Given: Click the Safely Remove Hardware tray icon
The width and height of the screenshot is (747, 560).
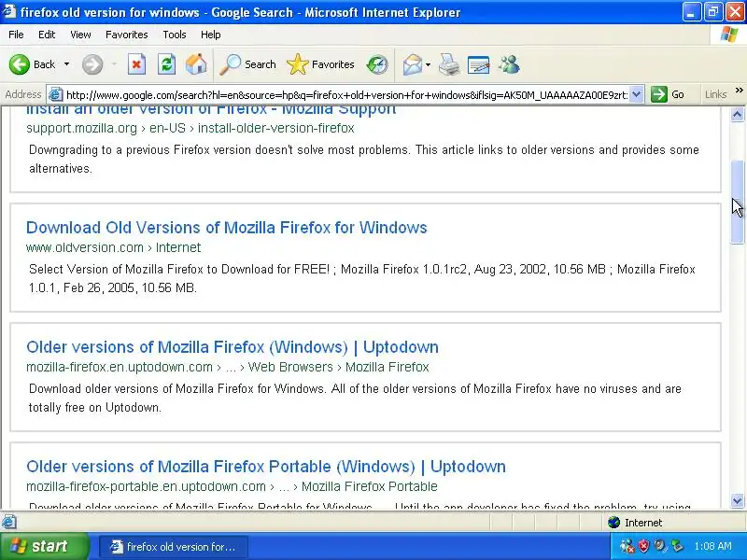Looking at the screenshot, I should pyautogui.click(x=676, y=546).
